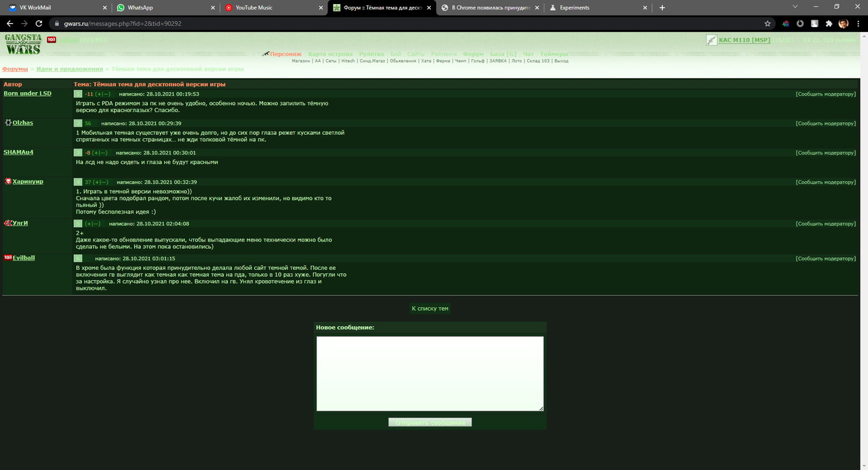Click syndicate icon next to Olzhas
Screen dimensions: 868x470
click(8, 123)
